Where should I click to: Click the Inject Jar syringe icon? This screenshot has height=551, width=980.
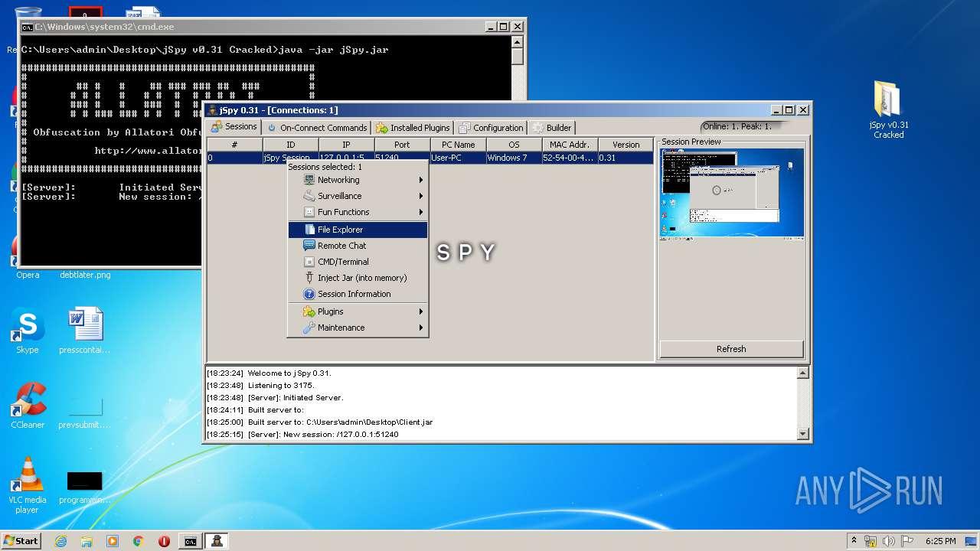pyautogui.click(x=309, y=278)
